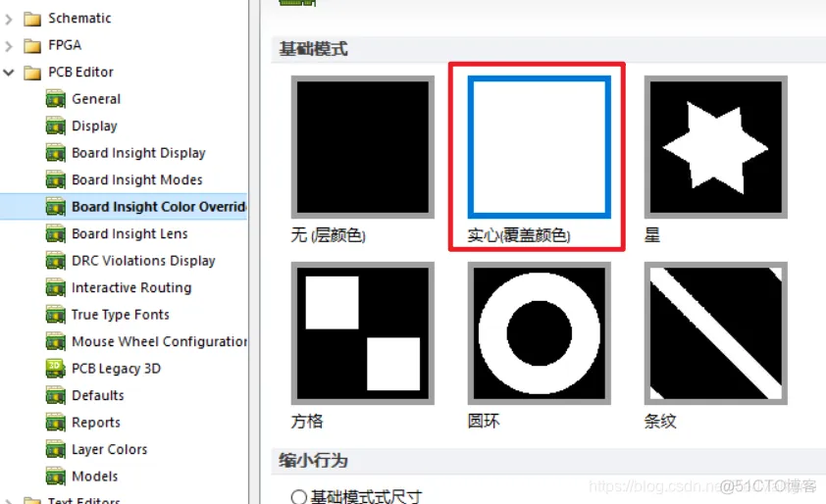Click the 星 caption text
This screenshot has width=826, height=504.
(652, 235)
